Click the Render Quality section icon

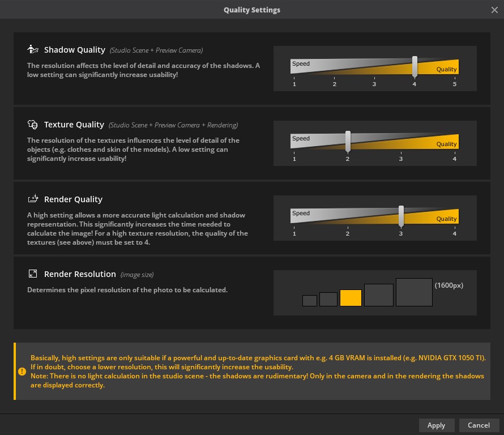(33, 199)
